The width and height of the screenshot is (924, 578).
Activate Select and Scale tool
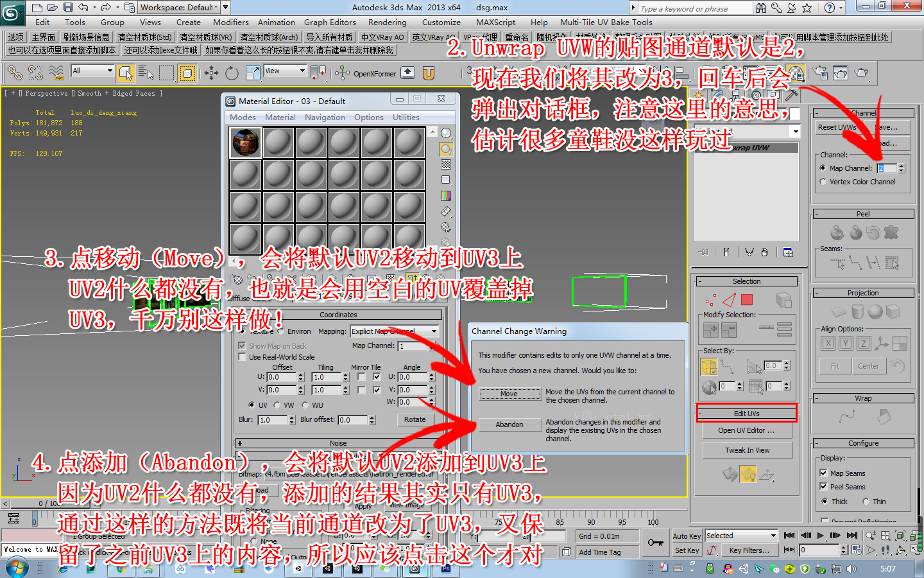point(253,73)
